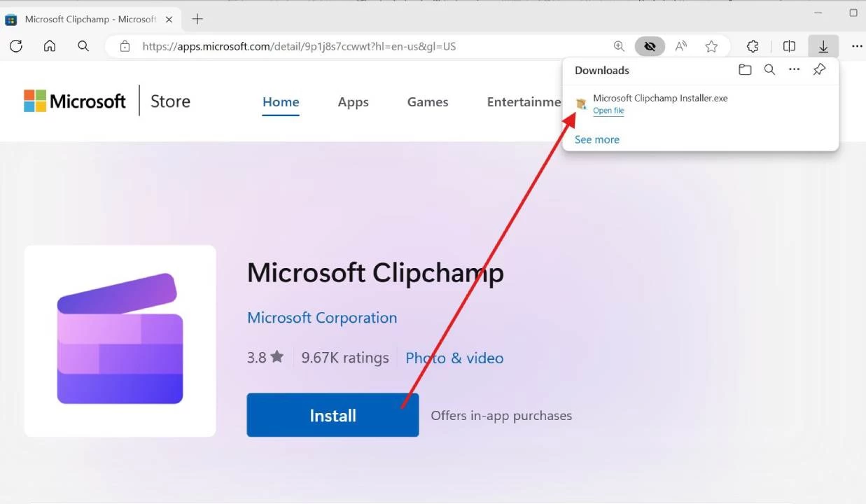Viewport: 866px width, 504px height.
Task: Open the downloads folder icon
Action: [745, 70]
